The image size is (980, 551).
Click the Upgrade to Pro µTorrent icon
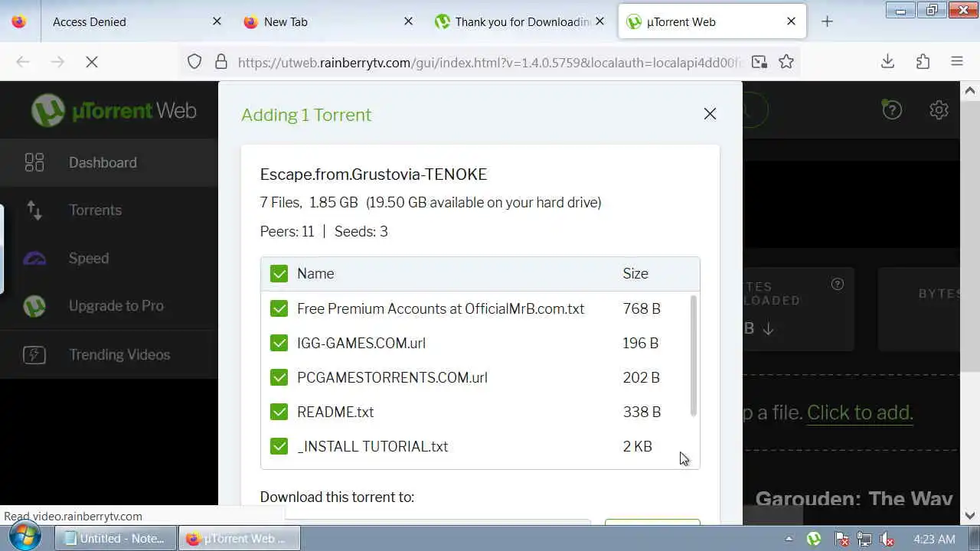click(34, 306)
